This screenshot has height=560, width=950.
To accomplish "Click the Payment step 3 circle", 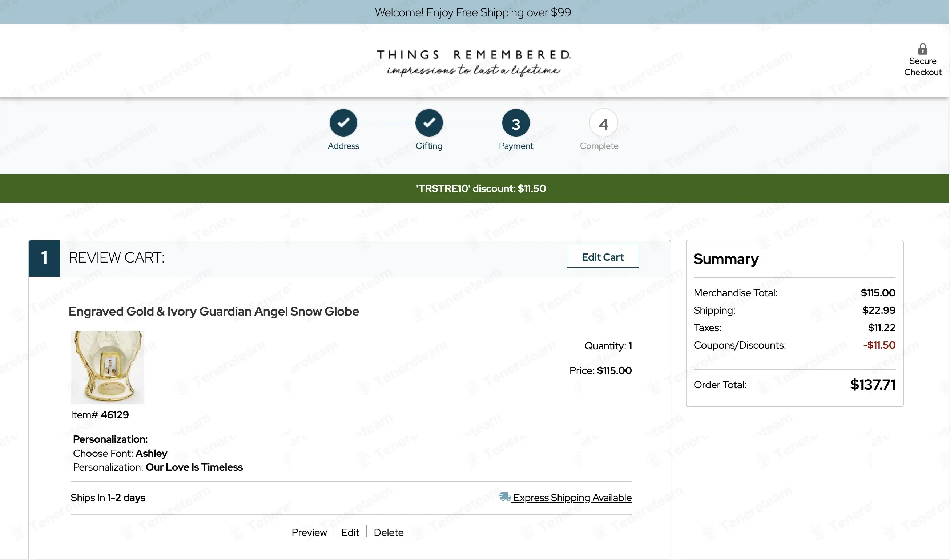I will point(516,123).
